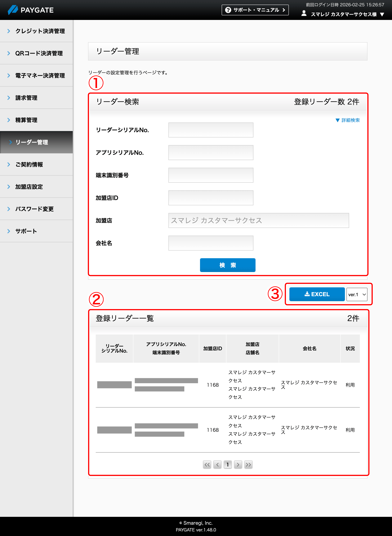Click the last-page pagination icon

pos(248,464)
